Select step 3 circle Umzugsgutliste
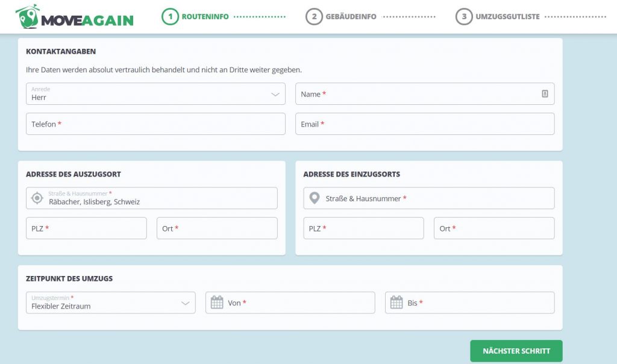This screenshot has height=364, width=617. click(464, 16)
